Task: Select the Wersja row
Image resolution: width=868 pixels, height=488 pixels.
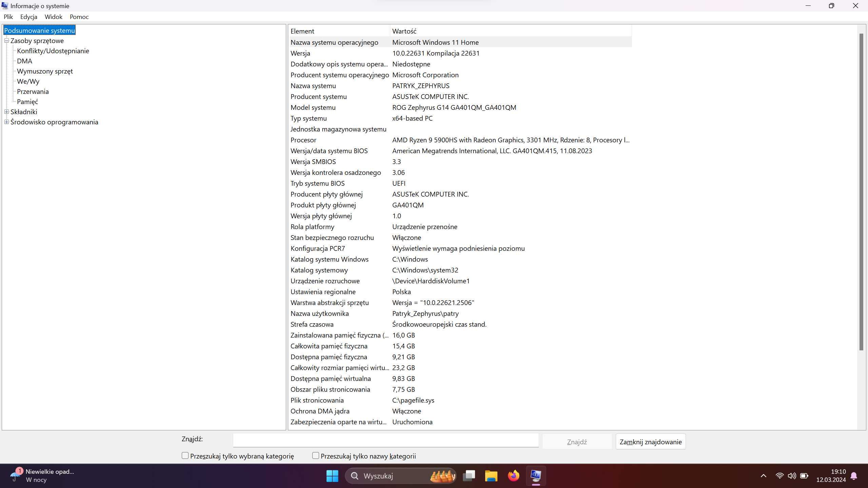Action: coord(460,53)
